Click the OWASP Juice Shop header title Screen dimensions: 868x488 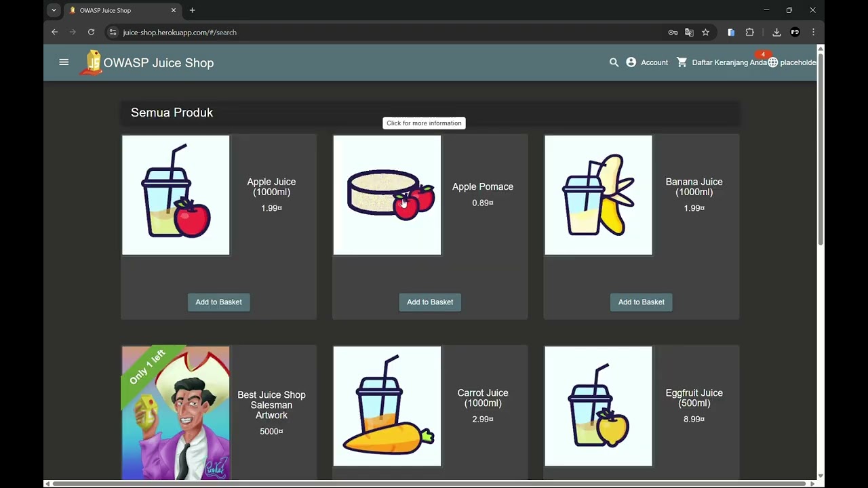tap(159, 62)
